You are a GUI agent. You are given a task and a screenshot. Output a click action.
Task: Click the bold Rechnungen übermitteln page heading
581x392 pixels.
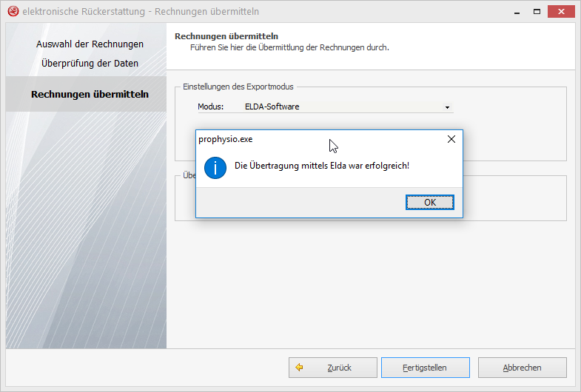[x=226, y=36]
